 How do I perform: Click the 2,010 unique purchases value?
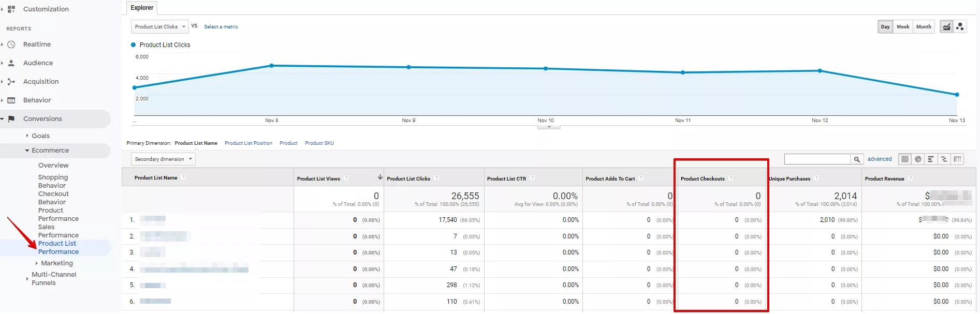827,220
